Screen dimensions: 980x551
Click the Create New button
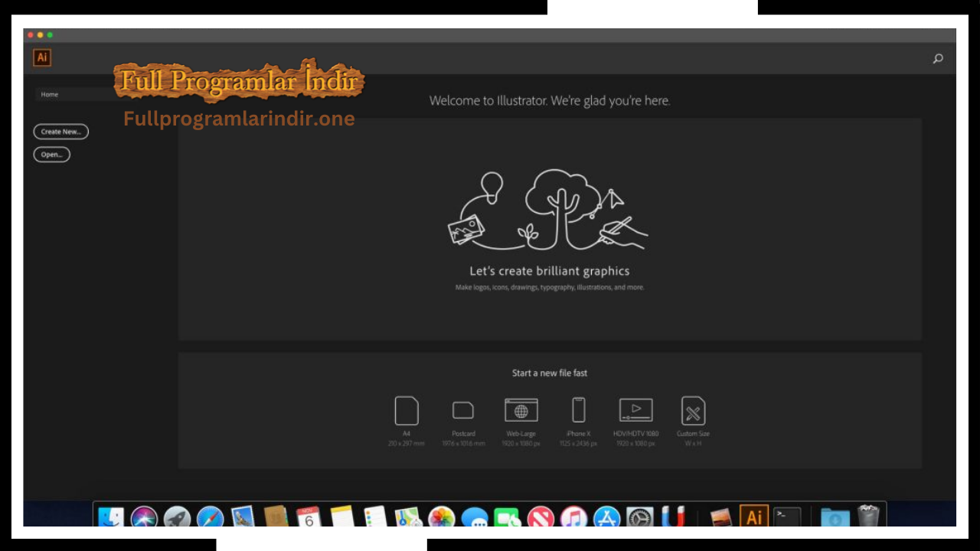(61, 132)
